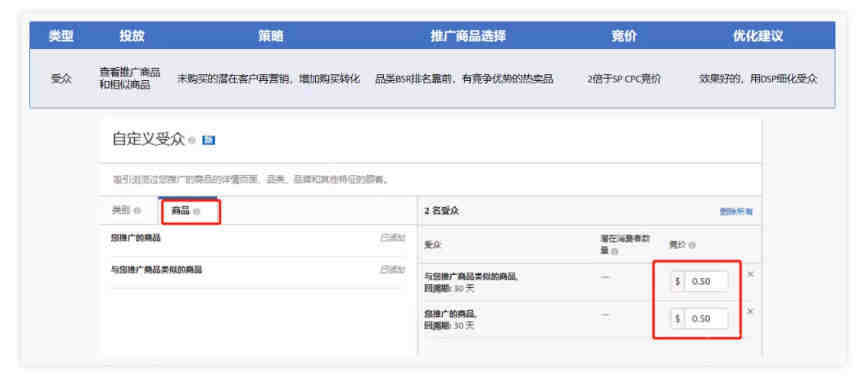Click 删除所有 link to remove all audiences
The height and width of the screenshot is (381, 867).
point(736,211)
